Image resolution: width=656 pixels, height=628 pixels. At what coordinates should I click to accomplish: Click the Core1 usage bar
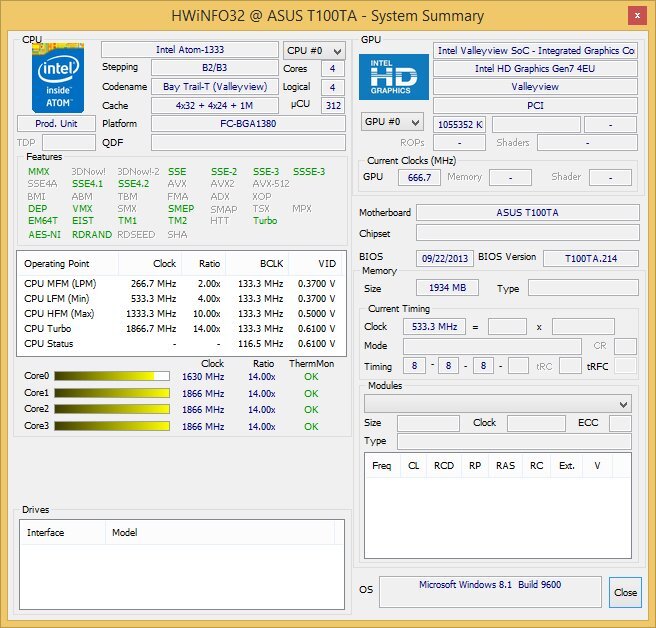point(112,393)
